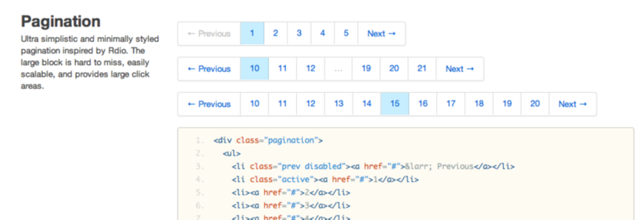Viewport: 644px width, 220px height.
Task: Open page 13 in the pagination
Action: [x=338, y=104]
